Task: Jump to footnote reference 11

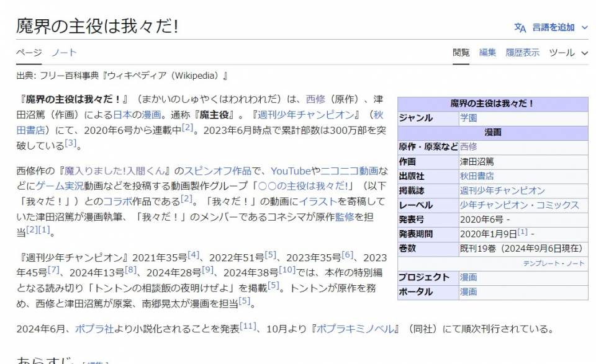Action: coord(248,326)
